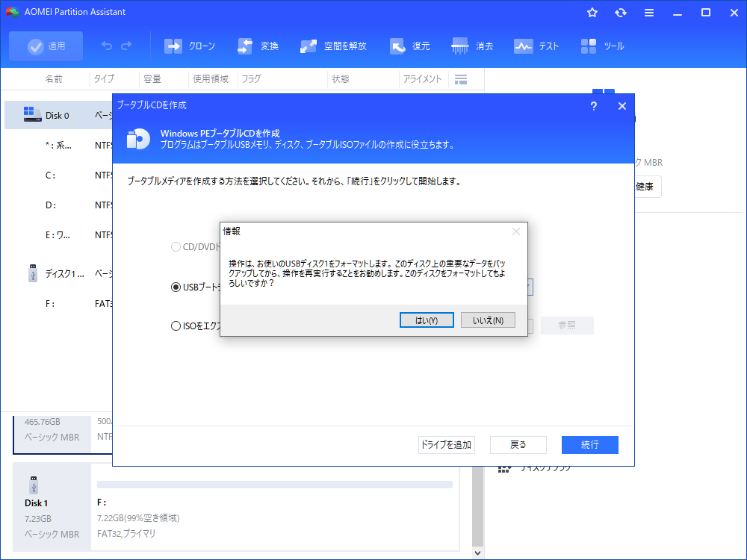Click the AOMEI app logo icon
The width and height of the screenshot is (747, 560).
(x=12, y=12)
